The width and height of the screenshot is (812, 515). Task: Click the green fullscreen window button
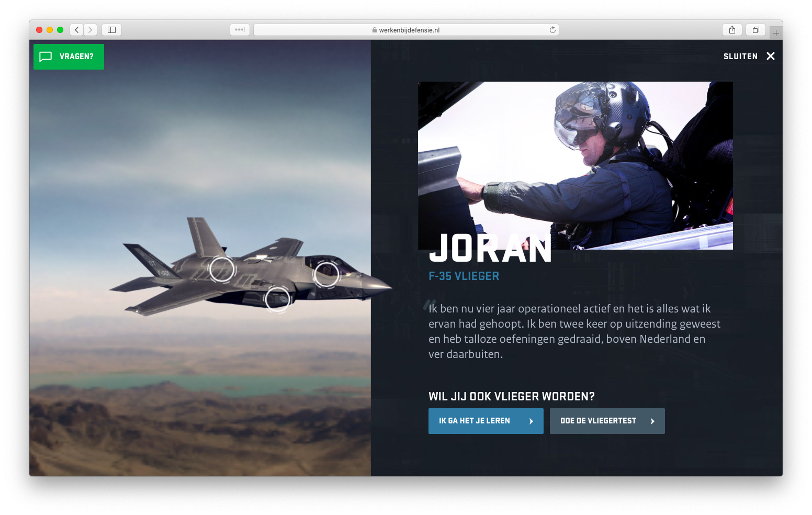click(x=60, y=30)
